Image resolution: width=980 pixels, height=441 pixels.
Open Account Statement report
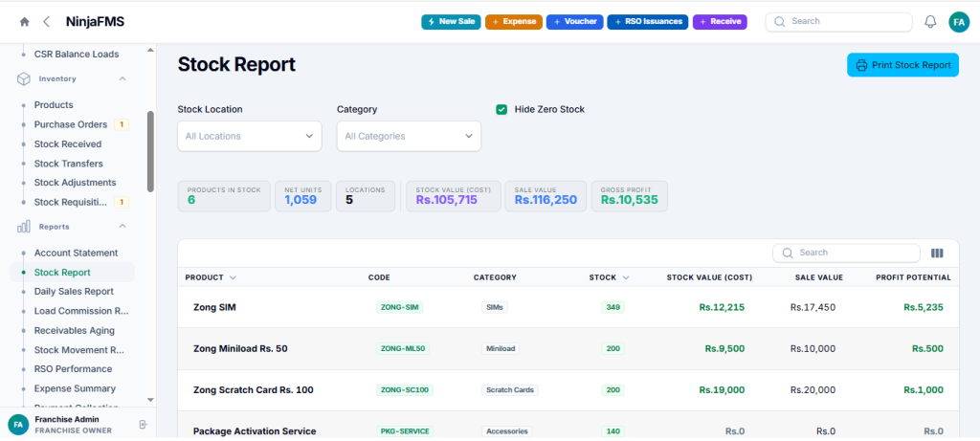(x=77, y=253)
